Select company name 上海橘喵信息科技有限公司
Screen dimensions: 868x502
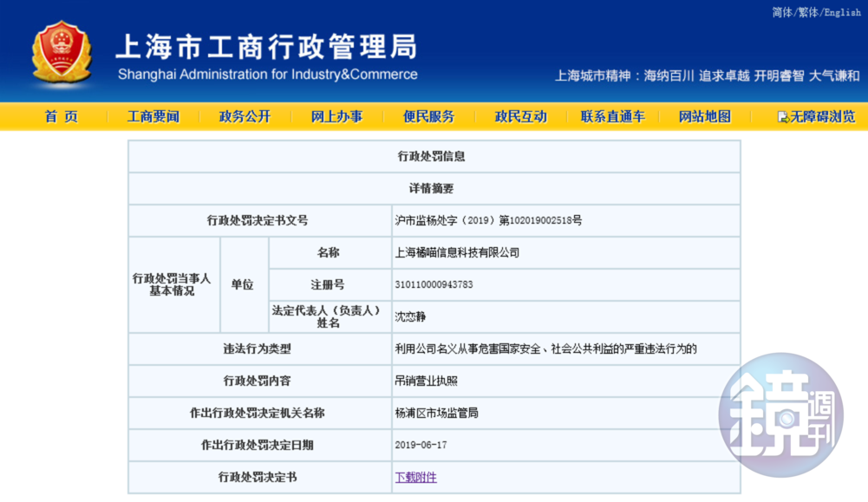coord(457,252)
